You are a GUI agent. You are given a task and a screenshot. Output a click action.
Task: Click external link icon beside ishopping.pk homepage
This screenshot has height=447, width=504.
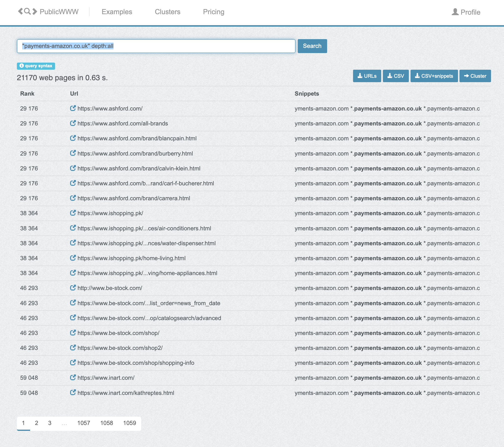click(73, 213)
